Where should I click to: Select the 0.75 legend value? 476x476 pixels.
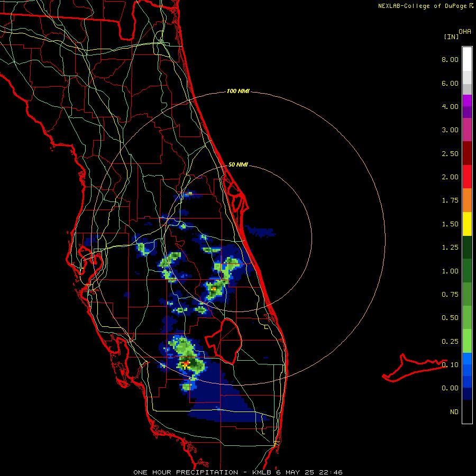point(450,295)
